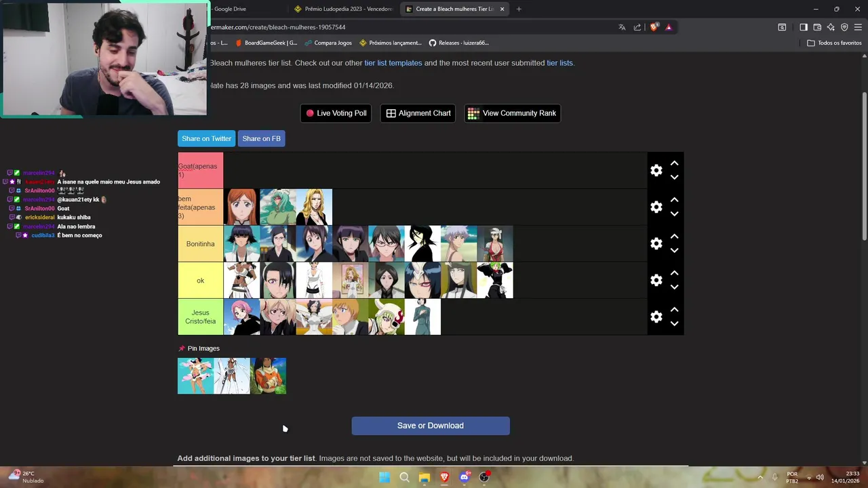Open the Alignment Chart button
Viewport: 868px width, 488px height.
(418, 113)
